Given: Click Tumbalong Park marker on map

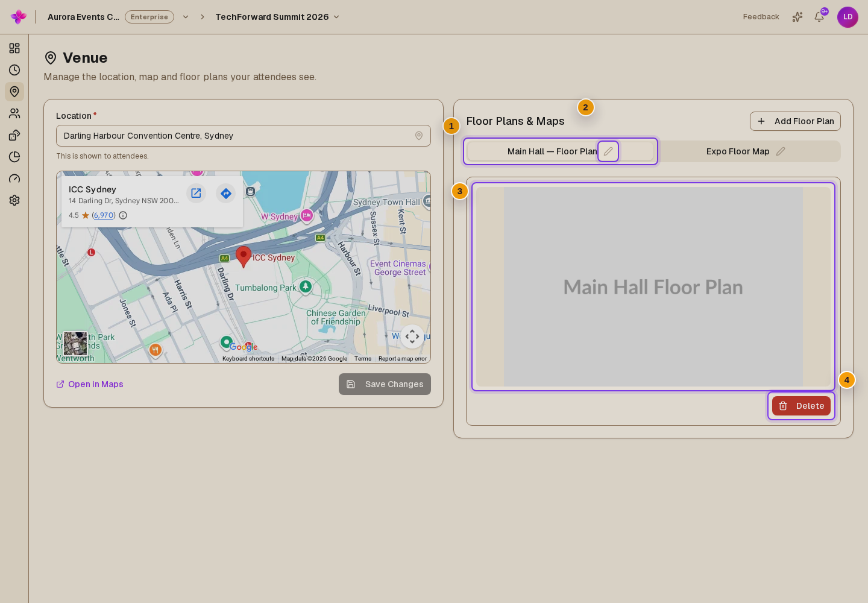Looking at the screenshot, I should pyautogui.click(x=306, y=286).
